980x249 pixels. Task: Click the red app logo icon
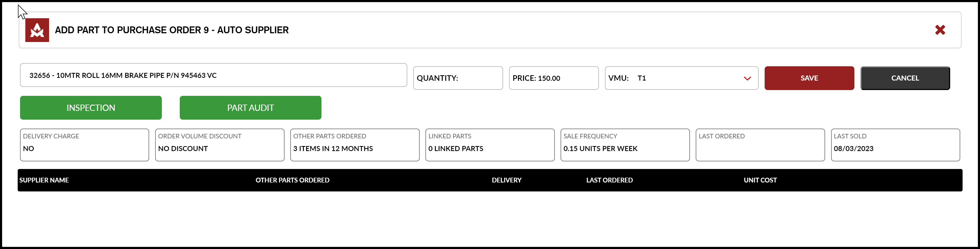tap(37, 30)
